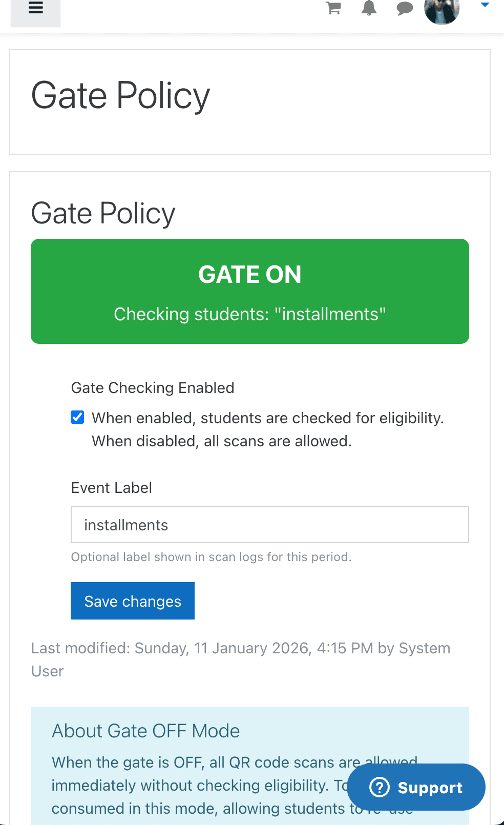Image resolution: width=504 pixels, height=825 pixels.
Task: Click the question mark icon in Support
Action: (x=380, y=787)
